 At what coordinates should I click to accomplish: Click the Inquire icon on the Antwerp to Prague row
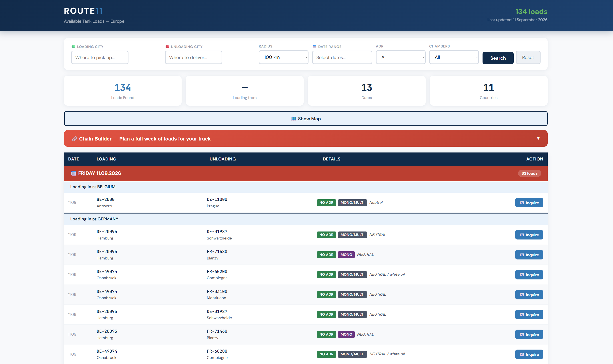[522, 203]
